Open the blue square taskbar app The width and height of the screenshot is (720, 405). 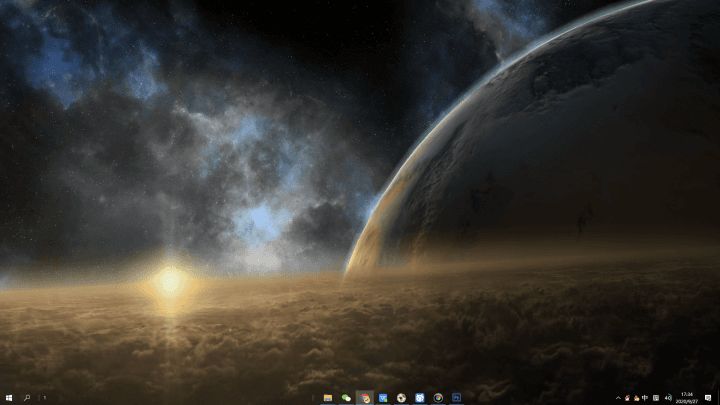(x=383, y=398)
